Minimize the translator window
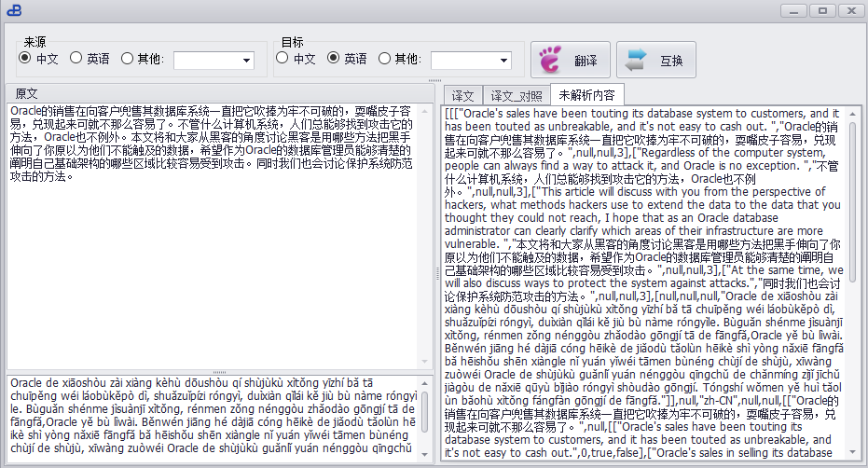The height and width of the screenshot is (468, 868). coord(793,10)
